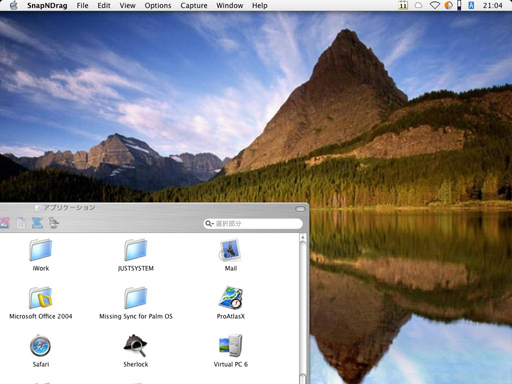Click the cloud status menu bar icon
The height and width of the screenshot is (384, 512).
click(418, 5)
